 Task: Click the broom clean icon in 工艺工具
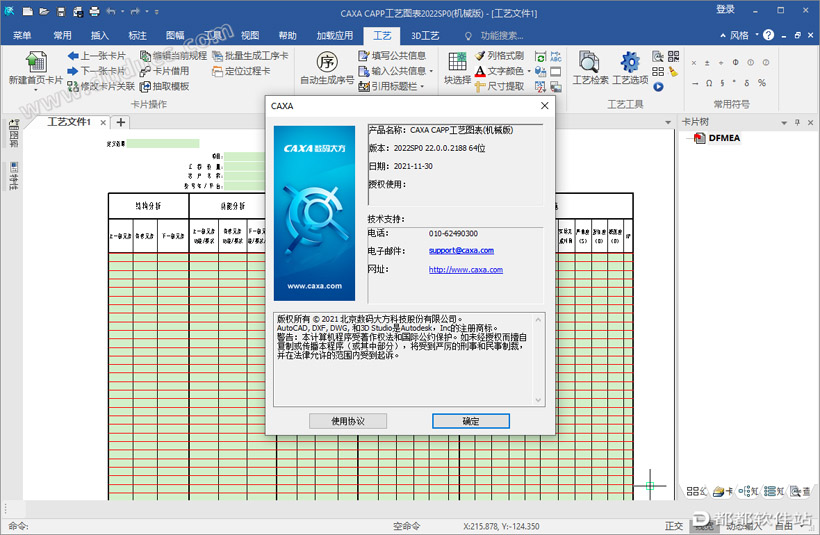(673, 72)
